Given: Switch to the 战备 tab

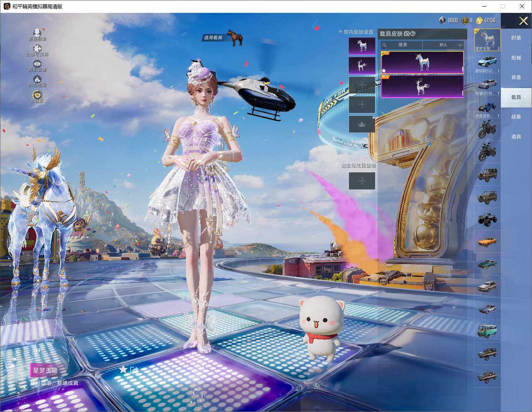Looking at the screenshot, I should [516, 117].
